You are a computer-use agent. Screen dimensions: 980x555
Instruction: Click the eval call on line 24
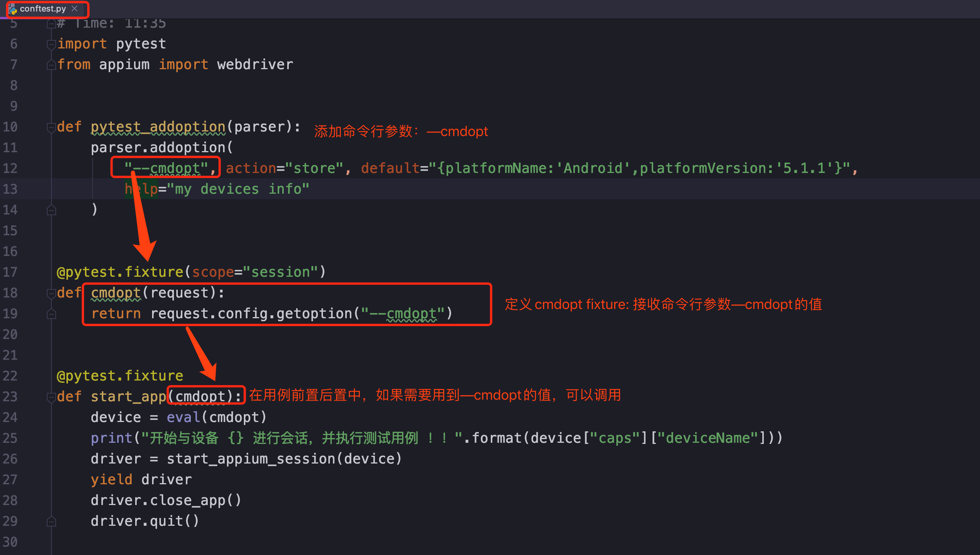(183, 417)
